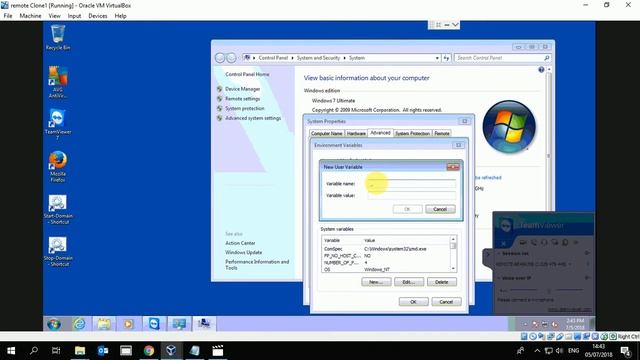Open the Machine menu
640x360 pixels.
tap(30, 16)
